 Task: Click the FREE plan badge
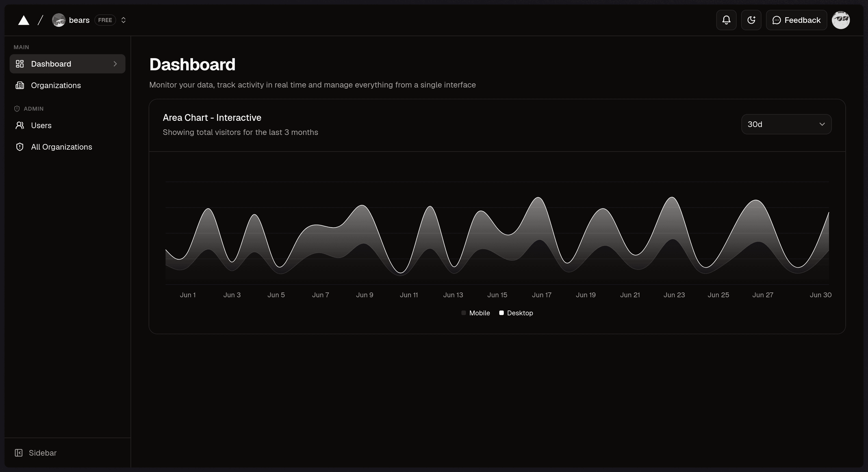coord(105,20)
